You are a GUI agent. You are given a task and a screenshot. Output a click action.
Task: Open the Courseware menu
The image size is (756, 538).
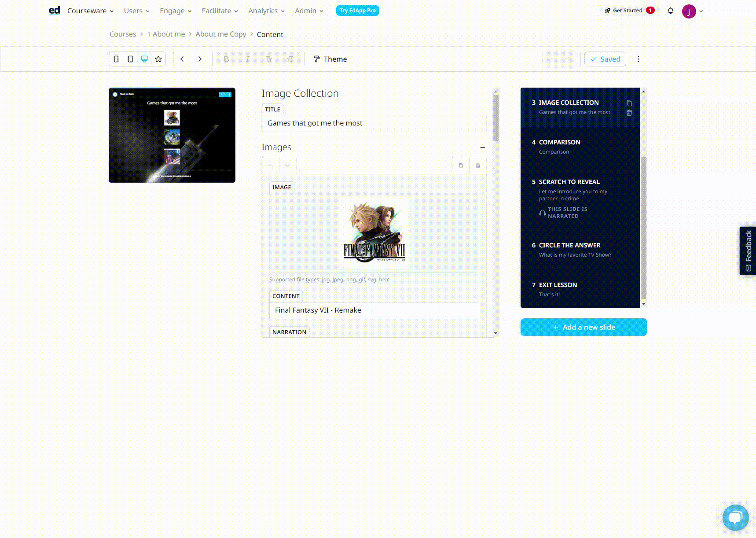pos(90,11)
